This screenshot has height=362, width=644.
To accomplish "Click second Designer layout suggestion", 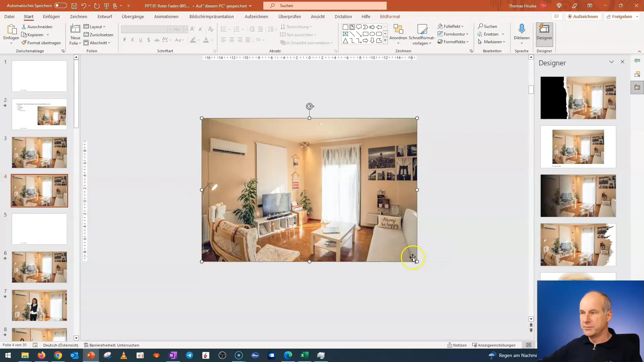I will coord(579,147).
